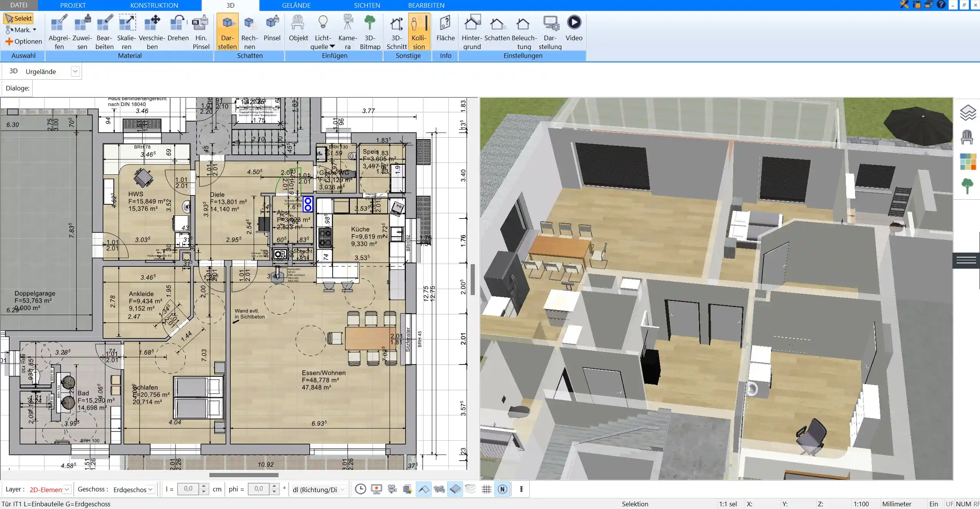The height and width of the screenshot is (509, 980).
Task: Switch to the PROJEKT tab
Action: pyautogui.click(x=73, y=5)
